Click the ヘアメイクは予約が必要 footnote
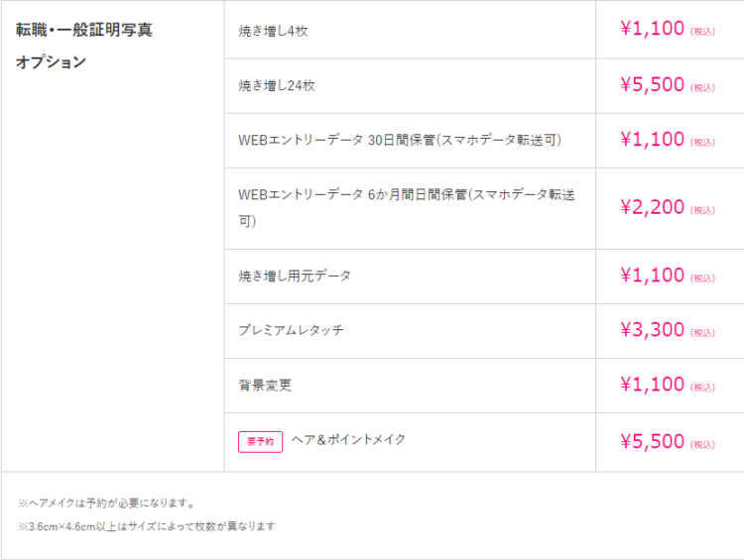 pos(106,504)
